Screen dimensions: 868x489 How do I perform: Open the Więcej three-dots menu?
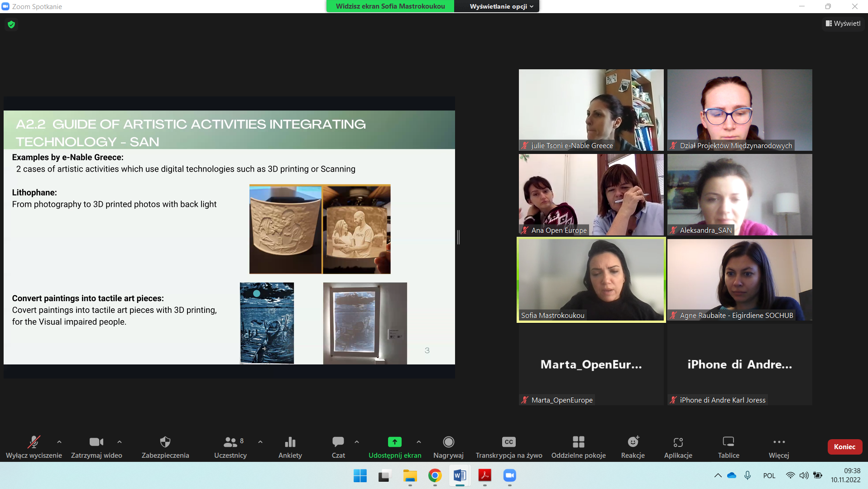[779, 446]
